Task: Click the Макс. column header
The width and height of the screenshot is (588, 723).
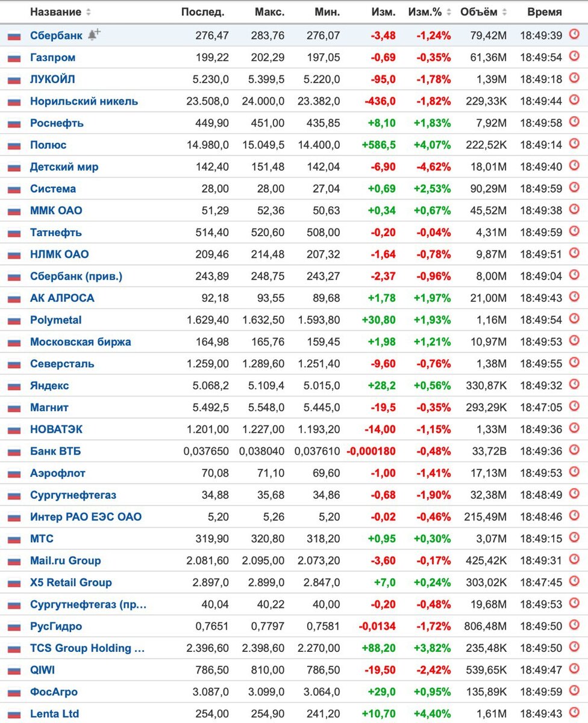Action: pos(269,12)
